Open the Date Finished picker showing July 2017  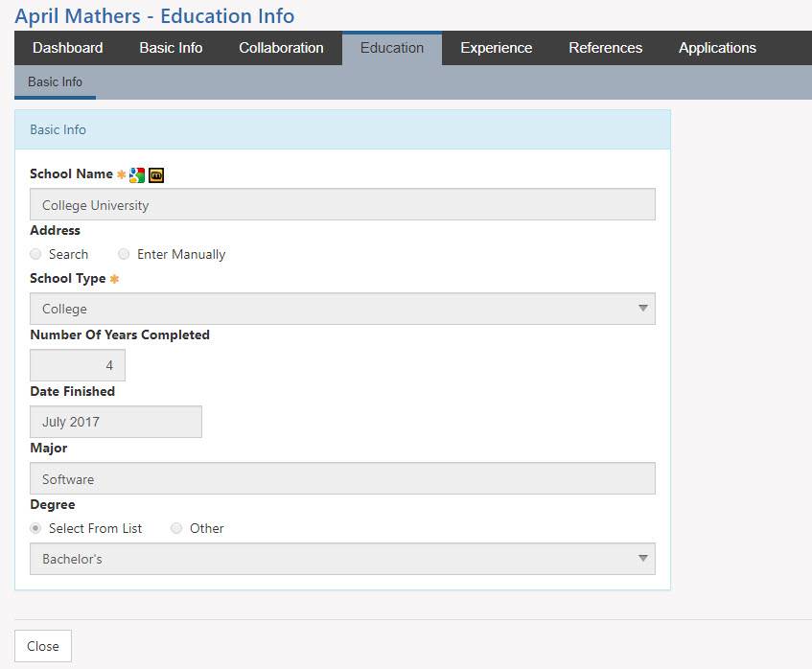click(116, 422)
